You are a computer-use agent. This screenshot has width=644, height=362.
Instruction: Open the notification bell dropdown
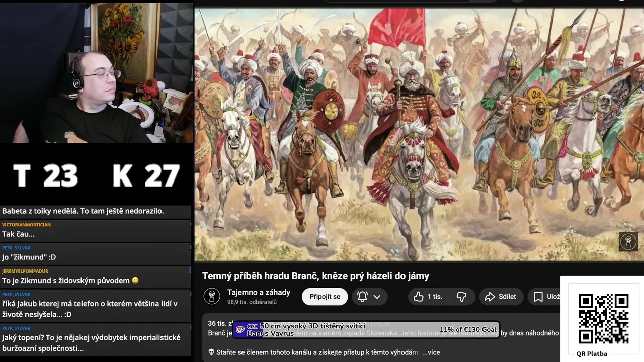point(369,297)
